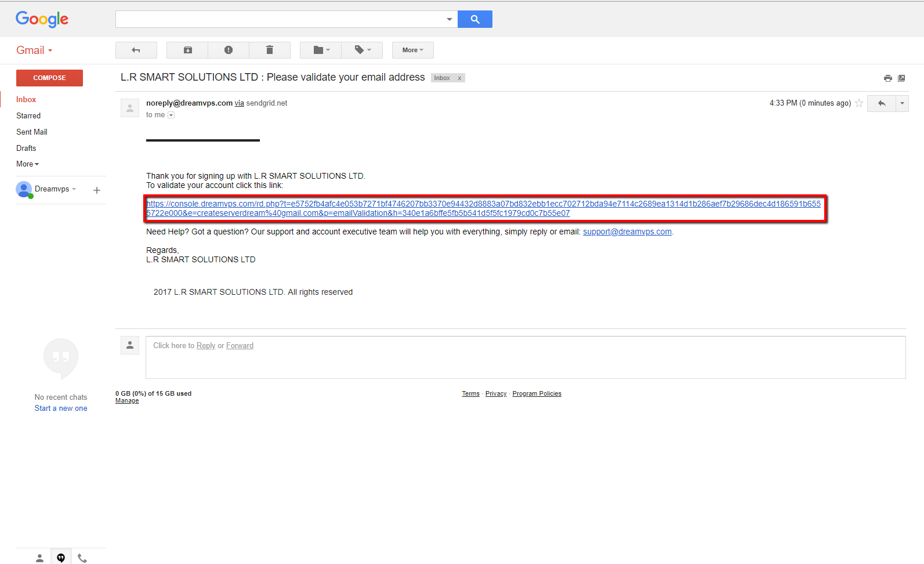
Task: Open the Program Policies link
Action: 537,393
